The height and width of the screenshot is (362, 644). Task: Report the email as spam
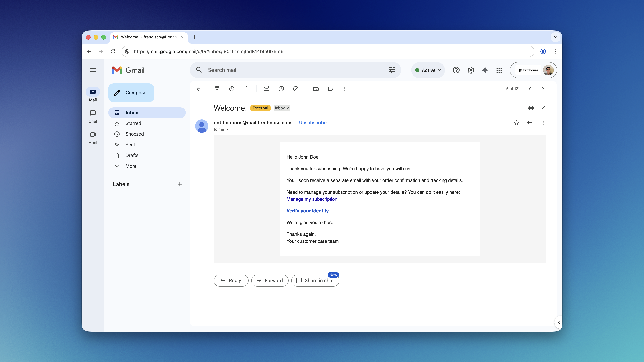232,89
